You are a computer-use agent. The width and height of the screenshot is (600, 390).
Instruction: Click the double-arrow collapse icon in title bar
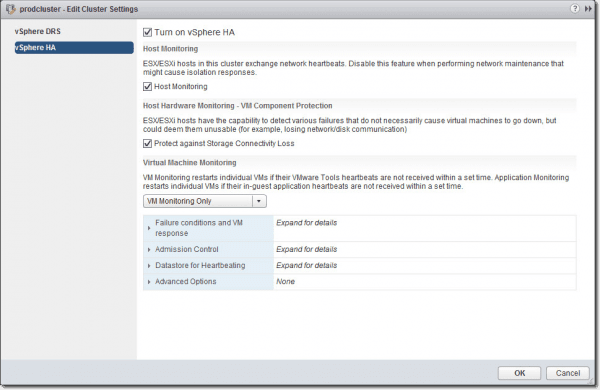pos(588,8)
